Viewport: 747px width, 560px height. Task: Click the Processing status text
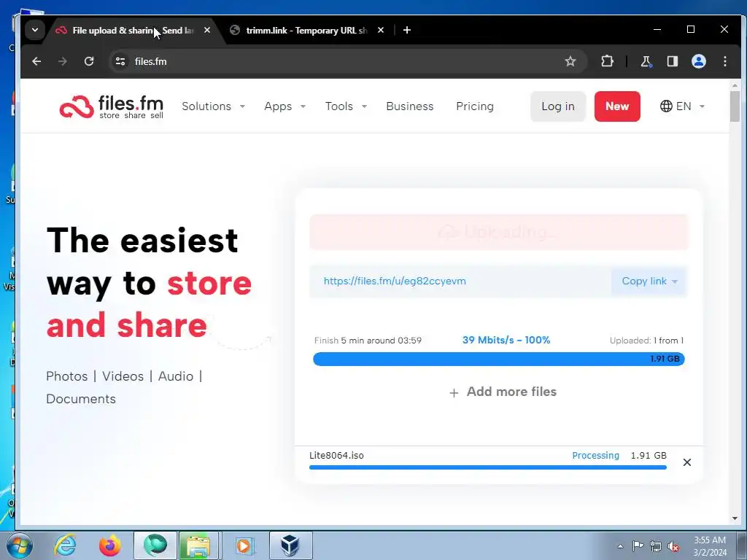click(595, 455)
